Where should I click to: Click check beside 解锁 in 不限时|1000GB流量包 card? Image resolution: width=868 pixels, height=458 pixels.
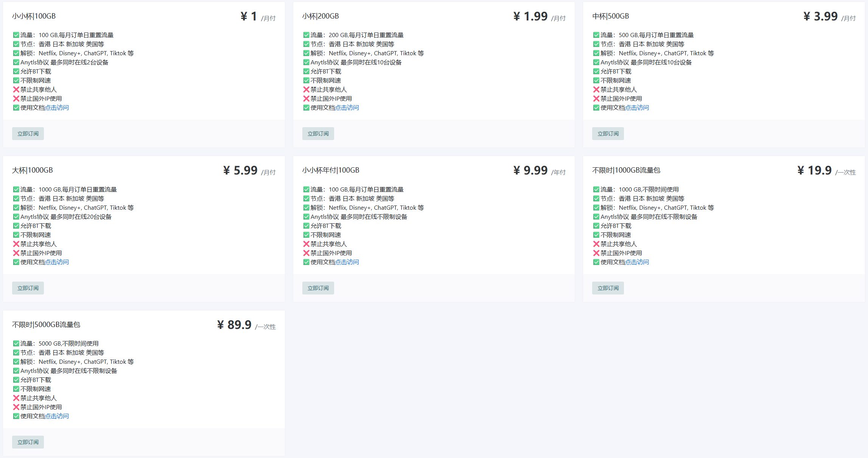coord(596,208)
